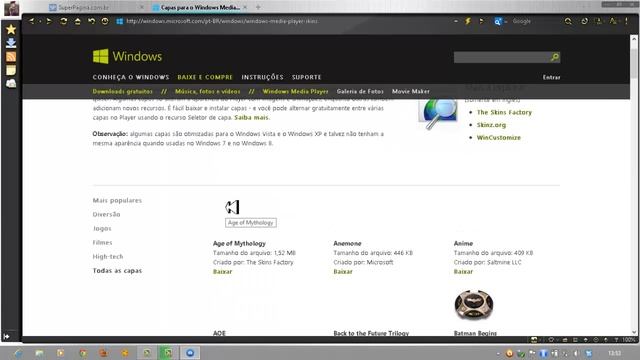Select Todas as capas category
The width and height of the screenshot is (640, 360).
pyautogui.click(x=117, y=271)
